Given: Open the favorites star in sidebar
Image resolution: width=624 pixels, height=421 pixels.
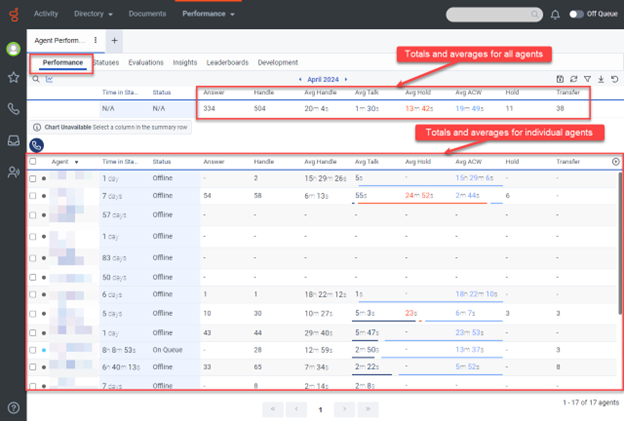Looking at the screenshot, I should (13, 77).
